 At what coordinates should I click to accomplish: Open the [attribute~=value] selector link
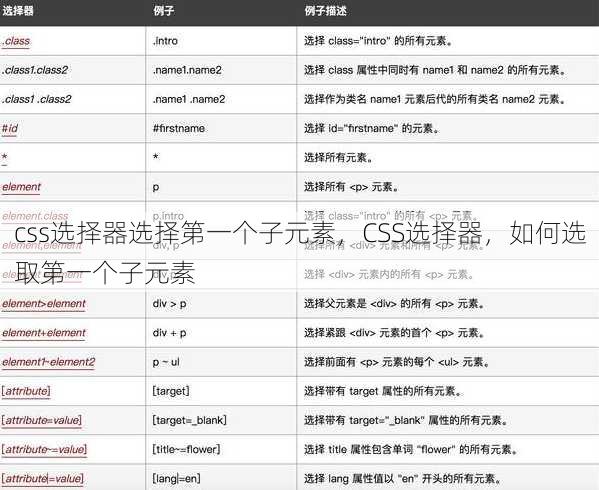pyautogui.click(x=44, y=449)
